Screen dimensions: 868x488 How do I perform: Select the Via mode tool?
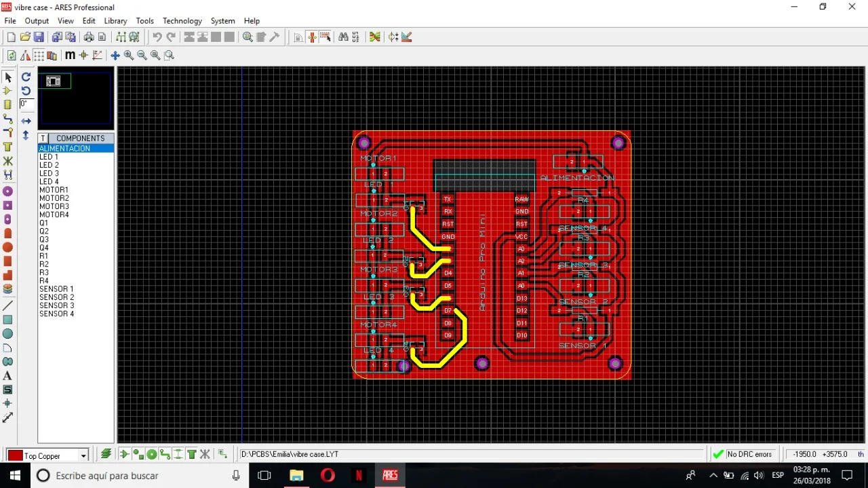[x=8, y=133]
